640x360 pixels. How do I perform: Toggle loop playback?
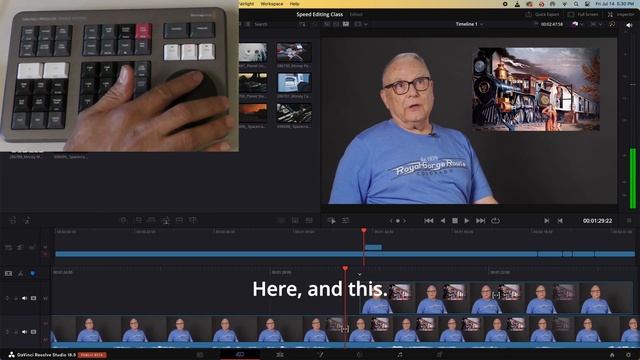click(495, 221)
